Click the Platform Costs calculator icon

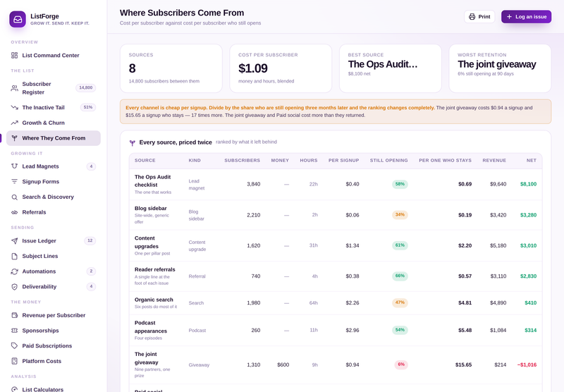(x=14, y=361)
